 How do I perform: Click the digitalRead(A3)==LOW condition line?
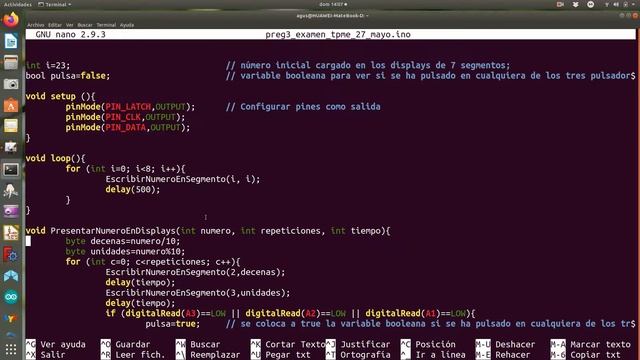(290, 313)
